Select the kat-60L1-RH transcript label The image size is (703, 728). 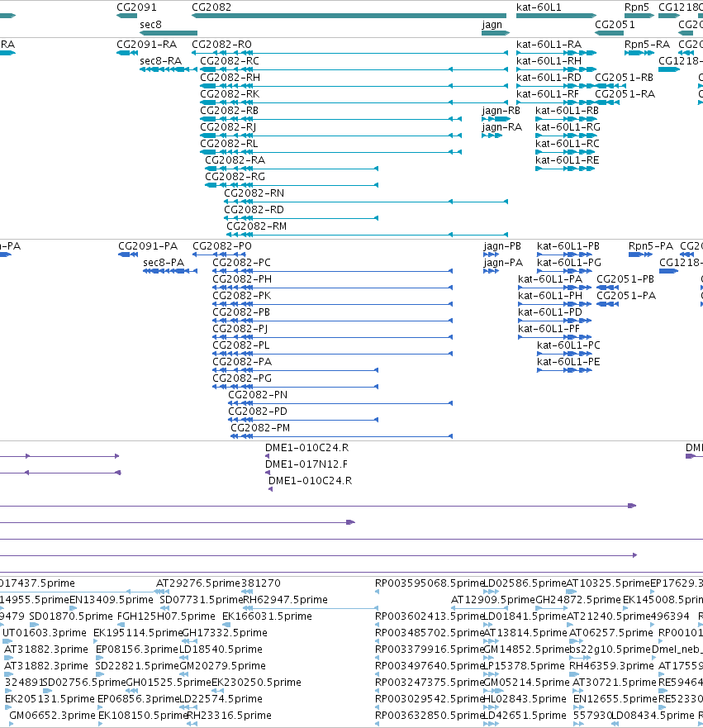click(549, 61)
